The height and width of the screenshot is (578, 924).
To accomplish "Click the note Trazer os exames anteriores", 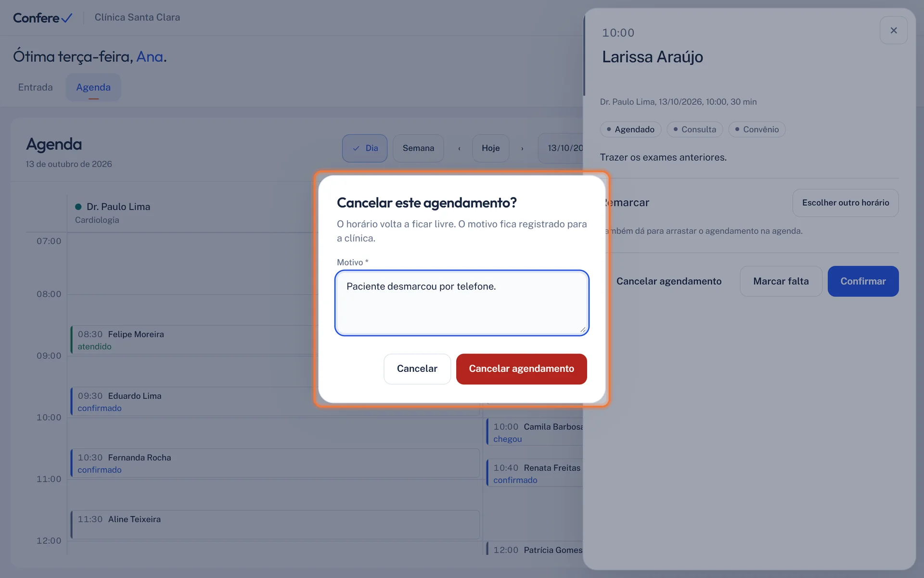I will pyautogui.click(x=663, y=158).
